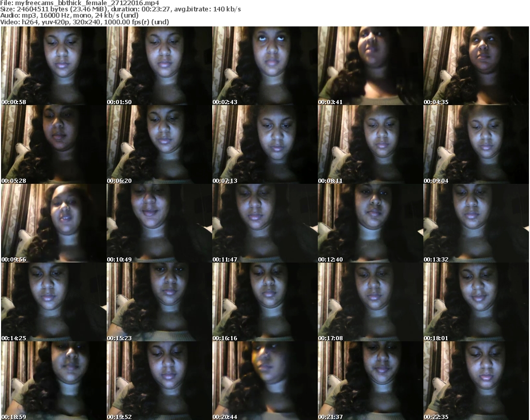Select the frame labeled 00:01:50
This screenshot has width=530, height=420.
pos(159,66)
